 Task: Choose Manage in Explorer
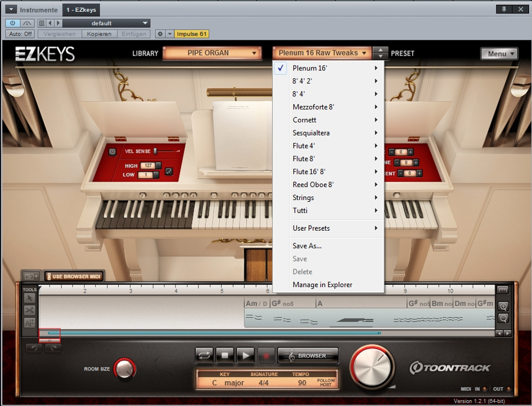[329, 285]
